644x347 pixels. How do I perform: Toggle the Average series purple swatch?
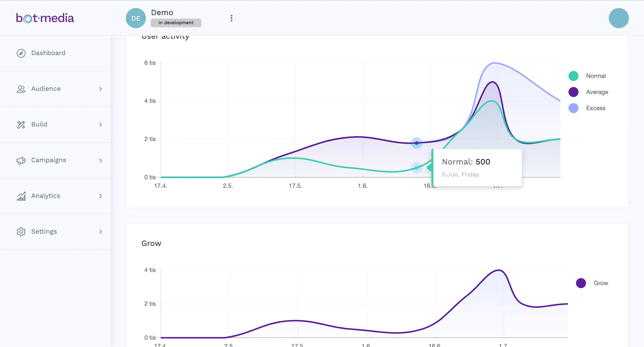[x=573, y=92]
